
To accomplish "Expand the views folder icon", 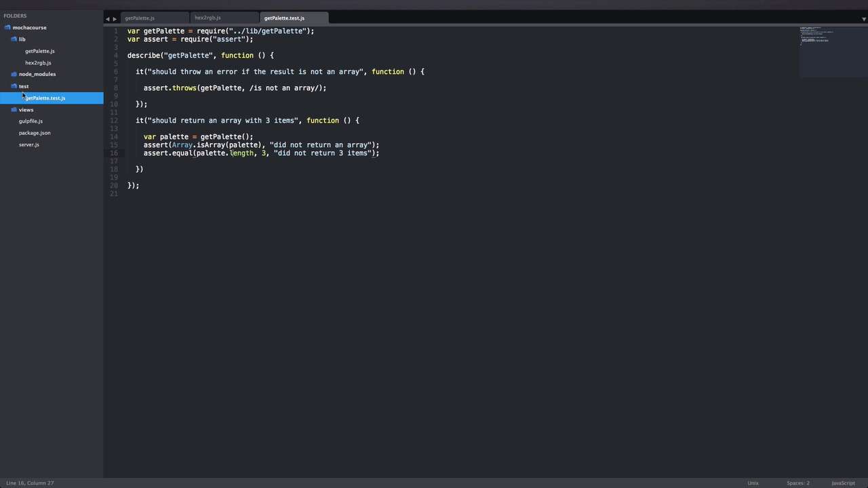I will (x=14, y=110).
